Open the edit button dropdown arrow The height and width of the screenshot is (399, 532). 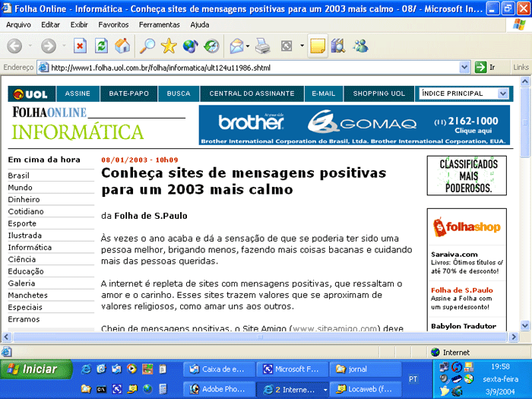(302, 46)
